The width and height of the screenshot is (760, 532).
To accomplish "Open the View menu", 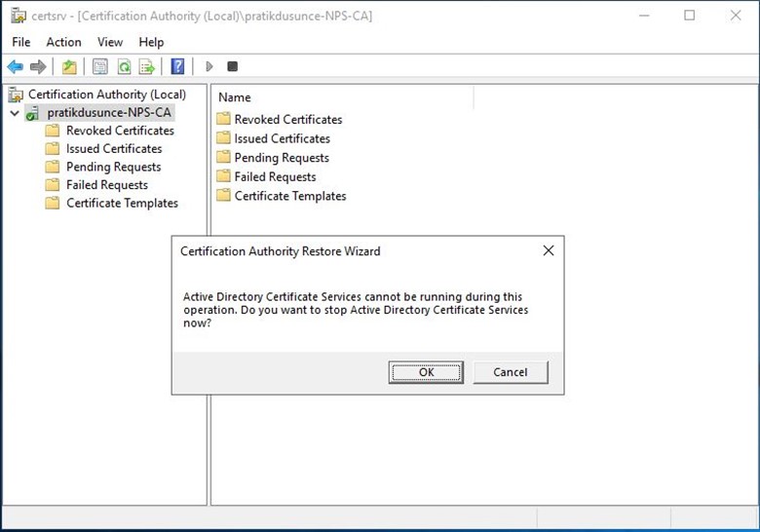I will point(110,42).
